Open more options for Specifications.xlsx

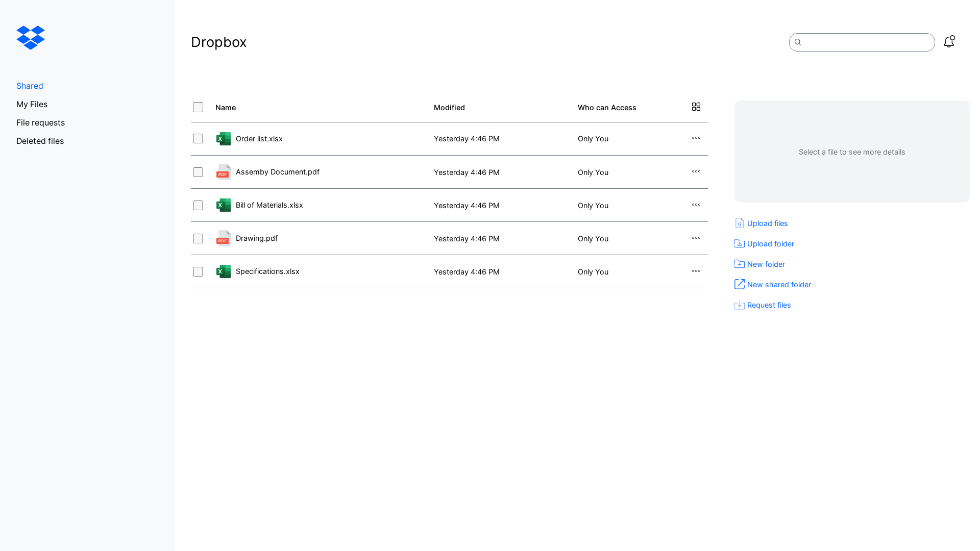tap(696, 271)
